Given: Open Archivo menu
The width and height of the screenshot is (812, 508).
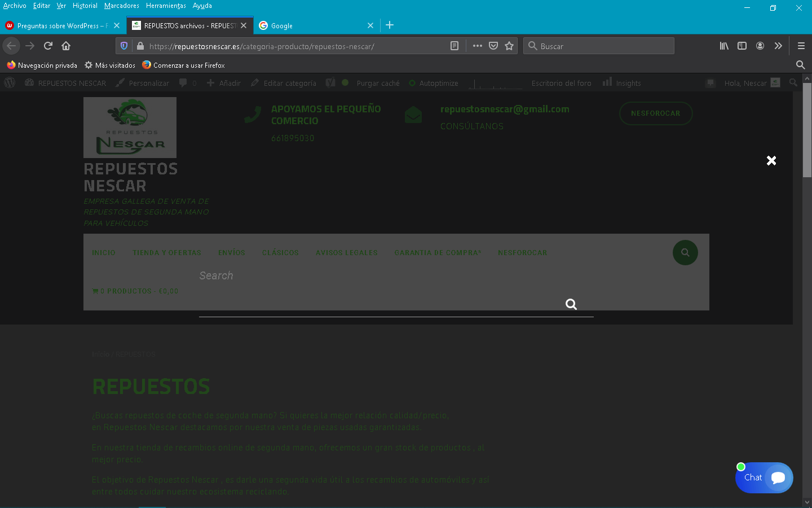Looking at the screenshot, I should coord(15,6).
